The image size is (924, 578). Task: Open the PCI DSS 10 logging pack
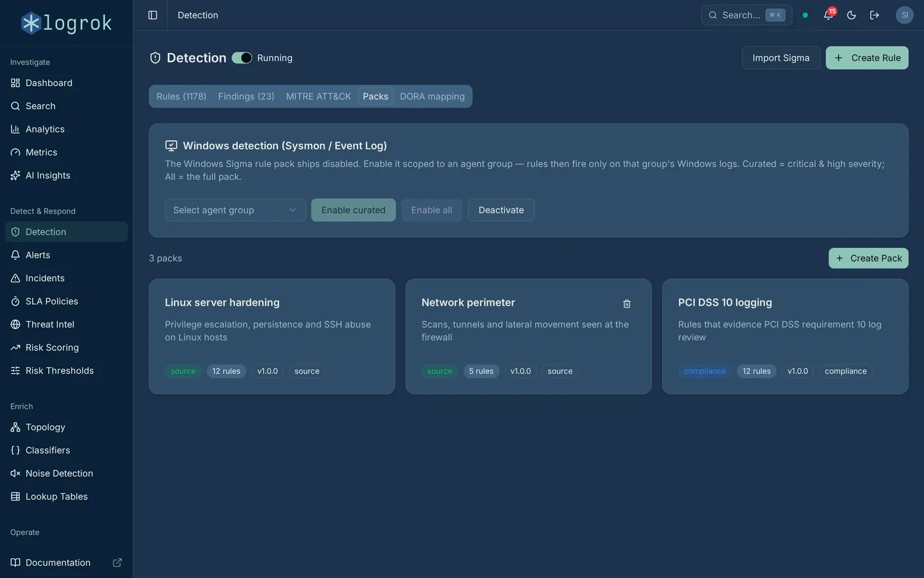pos(785,337)
